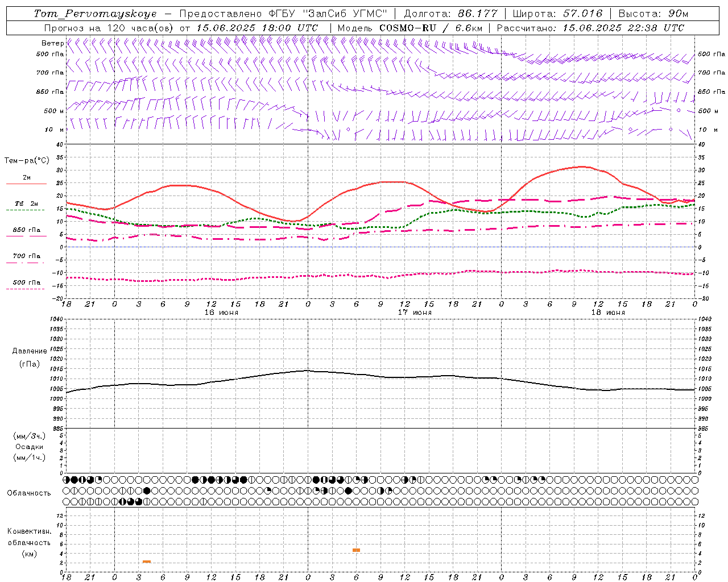This screenshot has height=582, width=728.
Task: Click the solid line sample under 2м legend
Action: [x=26, y=184]
